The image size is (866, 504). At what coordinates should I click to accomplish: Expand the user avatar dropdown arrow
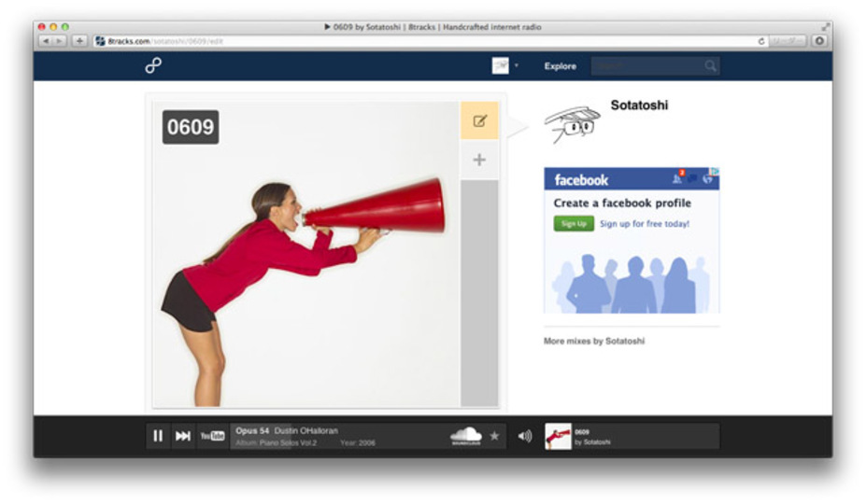517,65
